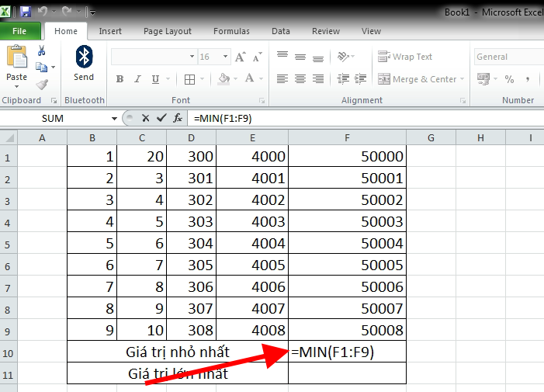Click the Orientation text angle icon

pyautogui.click(x=343, y=56)
